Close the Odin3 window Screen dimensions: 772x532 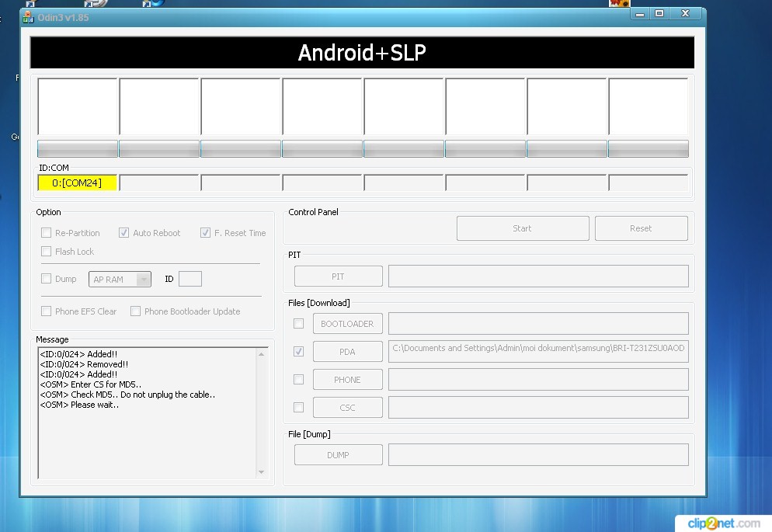pyautogui.click(x=686, y=13)
